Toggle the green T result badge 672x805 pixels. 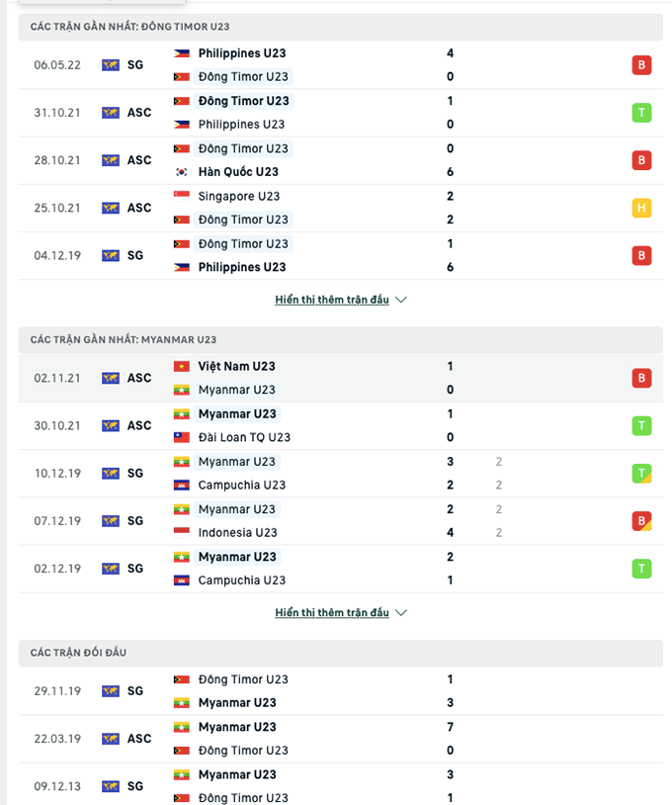[641, 112]
